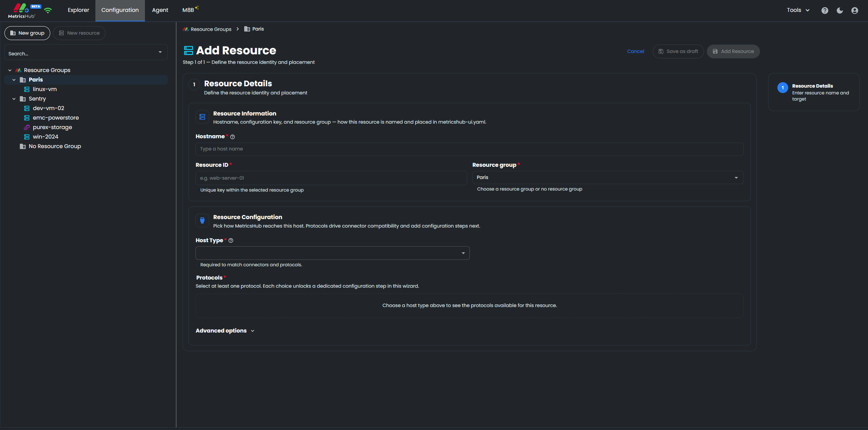This screenshot has height=430, width=868.
Task: Collapse the Sentry group chevron
Action: [14, 99]
